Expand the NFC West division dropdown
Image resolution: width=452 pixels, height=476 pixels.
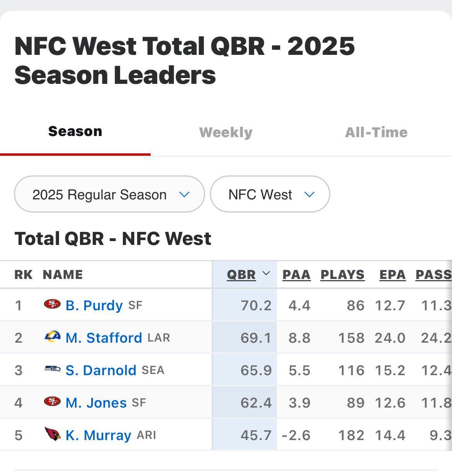click(x=270, y=194)
